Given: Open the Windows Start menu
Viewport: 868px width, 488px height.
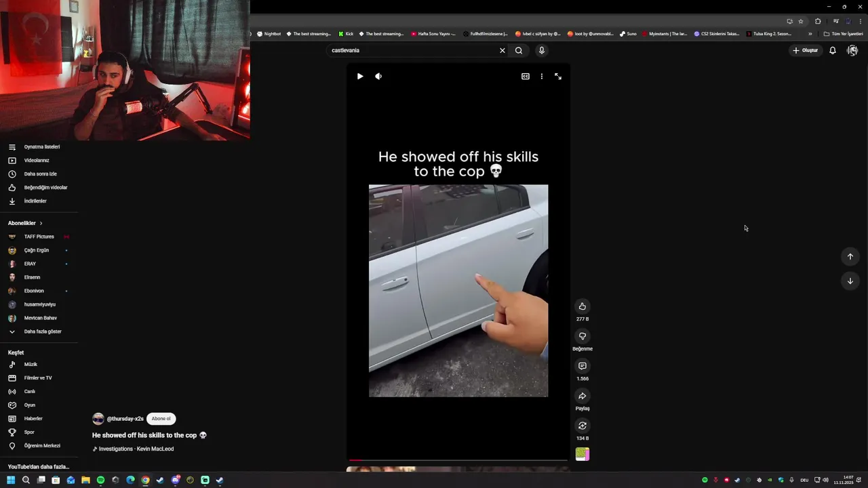Looking at the screenshot, I should tap(11, 480).
